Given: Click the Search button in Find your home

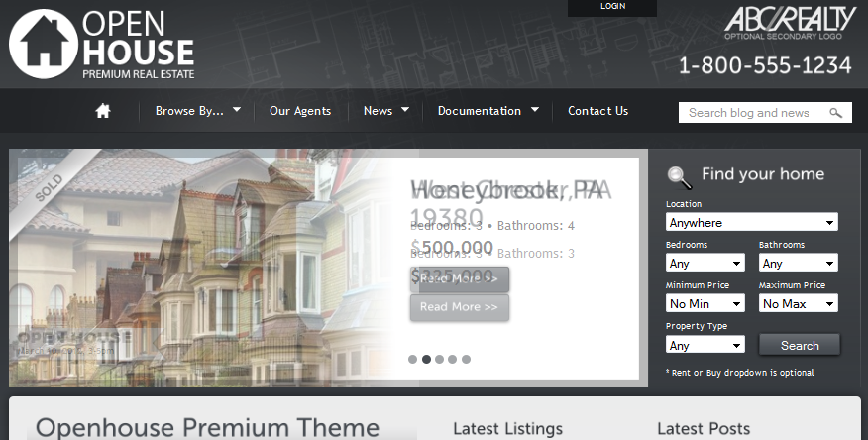Looking at the screenshot, I should click(x=800, y=345).
